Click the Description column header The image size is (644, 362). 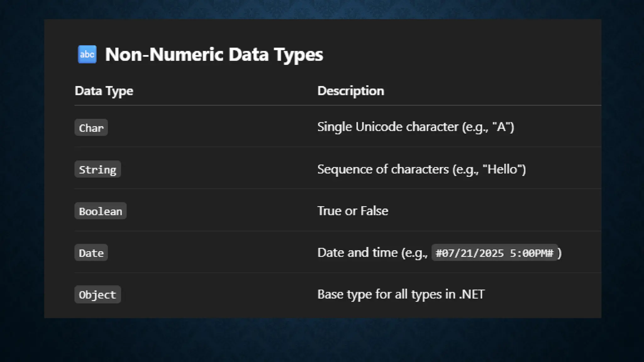(x=351, y=91)
